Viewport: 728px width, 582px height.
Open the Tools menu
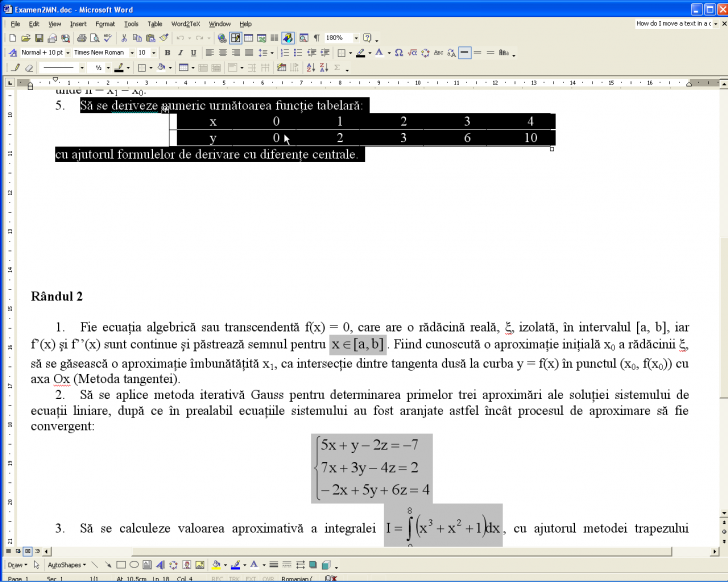(131, 24)
